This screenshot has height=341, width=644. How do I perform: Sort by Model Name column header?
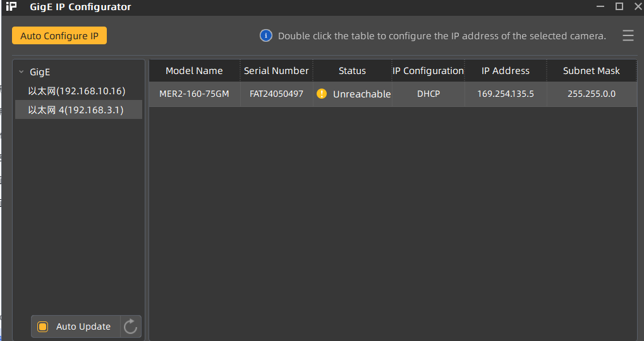(194, 71)
